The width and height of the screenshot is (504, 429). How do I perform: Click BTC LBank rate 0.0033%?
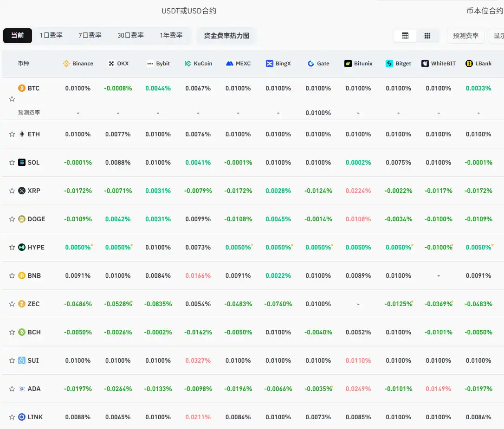(x=478, y=88)
